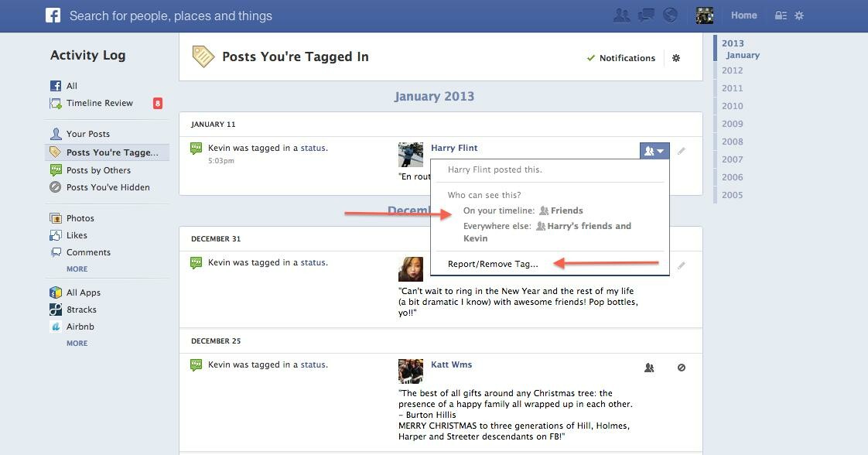Click status link in December 31 entry

point(313,262)
